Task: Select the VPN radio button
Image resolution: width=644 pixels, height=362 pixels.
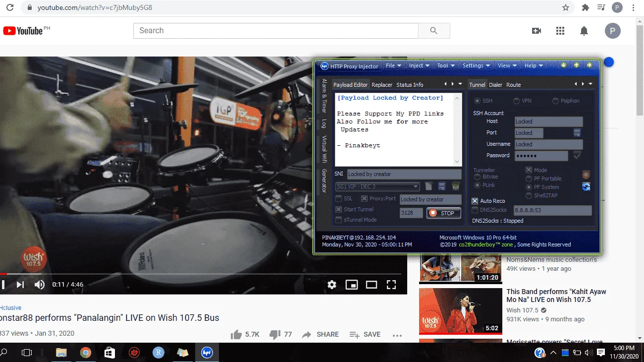Action: 517,101
